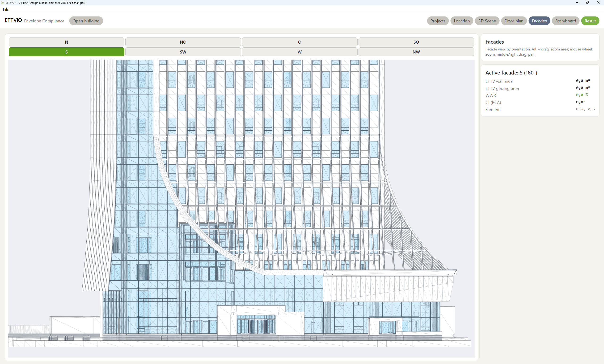Select the active S facade button

(66, 52)
